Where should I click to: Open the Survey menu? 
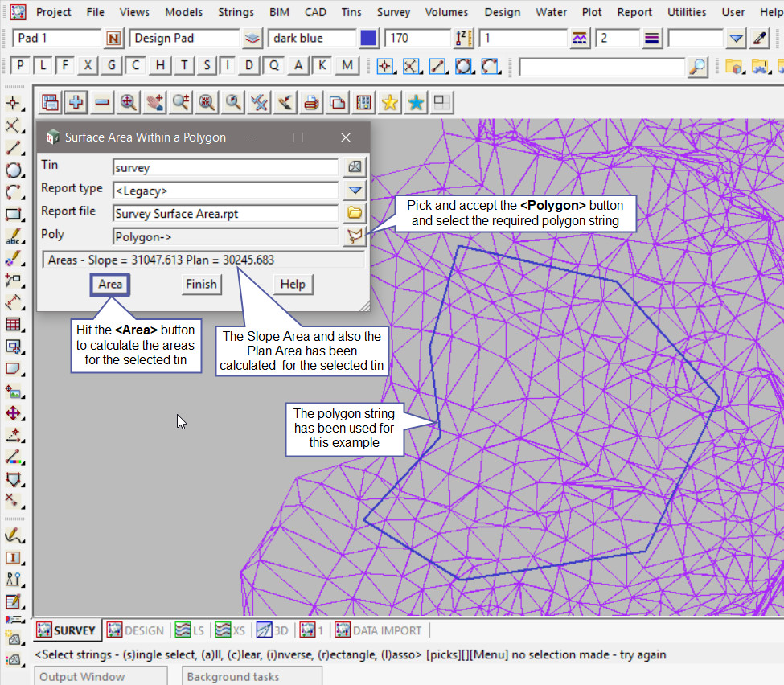pyautogui.click(x=393, y=12)
